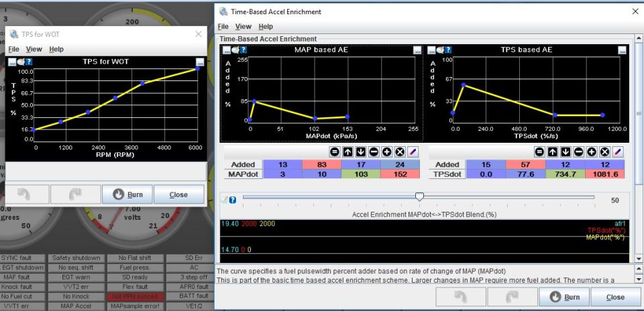
Task: Click the tune-view icon left of MAP based AE title
Action: click(235, 50)
